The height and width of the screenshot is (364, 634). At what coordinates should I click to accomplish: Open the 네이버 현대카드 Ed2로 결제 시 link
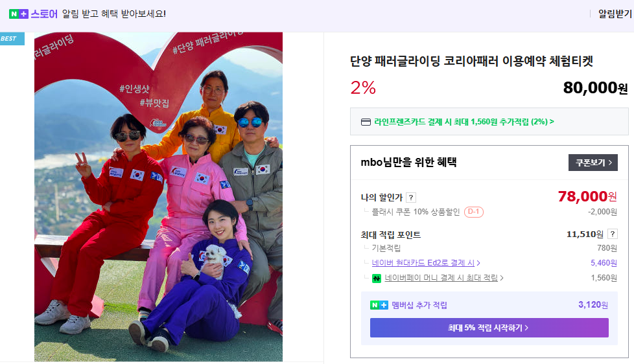tap(423, 263)
